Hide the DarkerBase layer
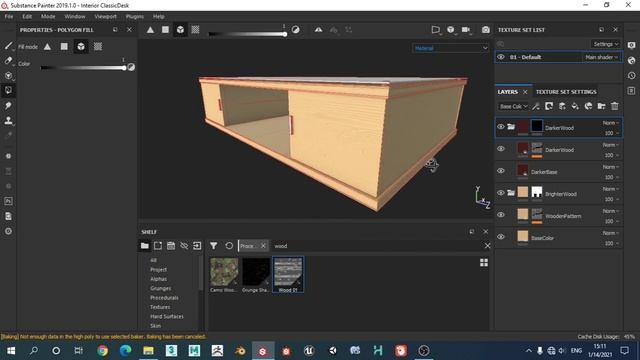 coord(501,171)
